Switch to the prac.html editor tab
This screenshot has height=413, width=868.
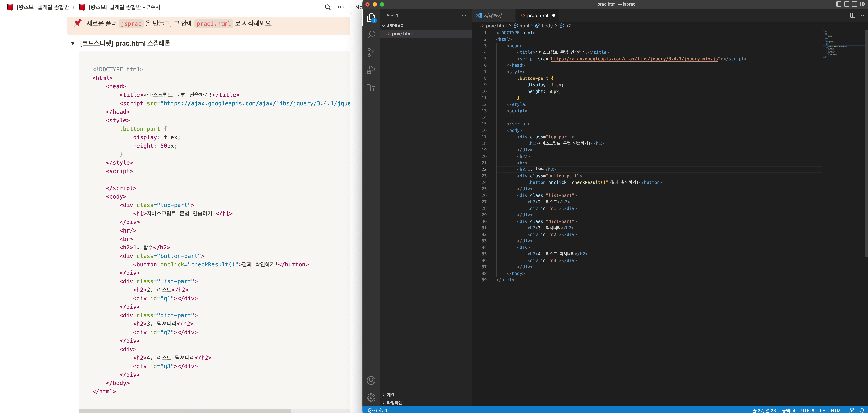tap(537, 16)
